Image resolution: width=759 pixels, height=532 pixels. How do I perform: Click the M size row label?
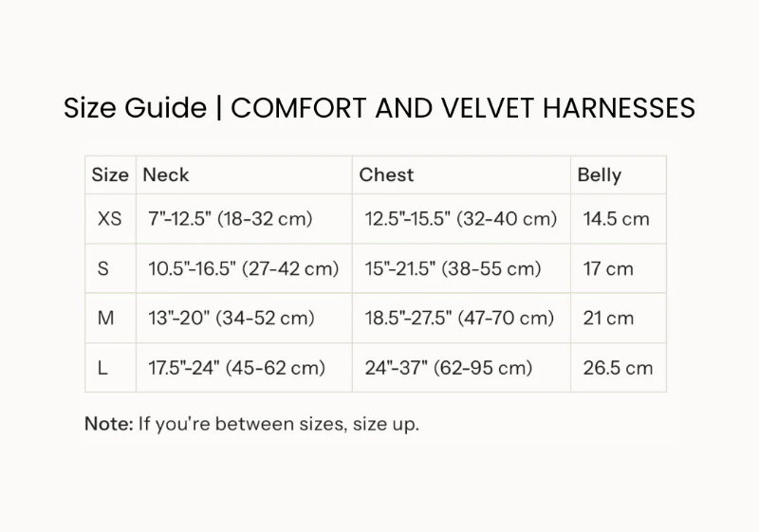point(106,318)
